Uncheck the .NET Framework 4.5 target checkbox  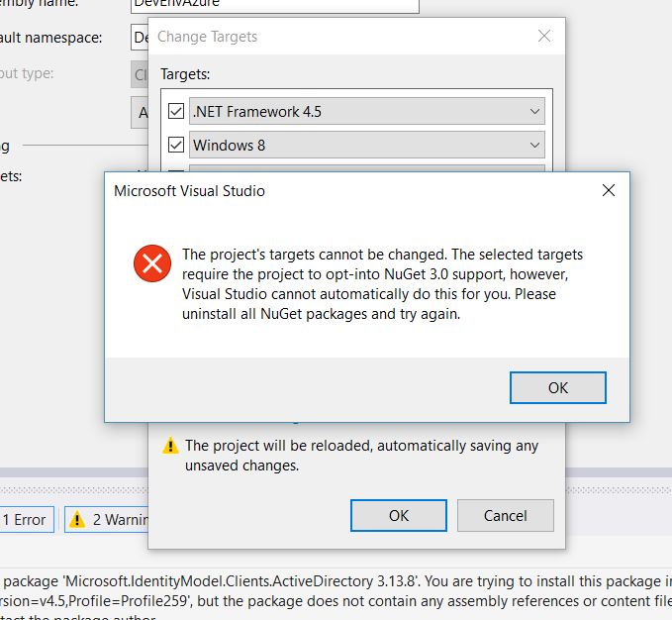click(x=176, y=111)
